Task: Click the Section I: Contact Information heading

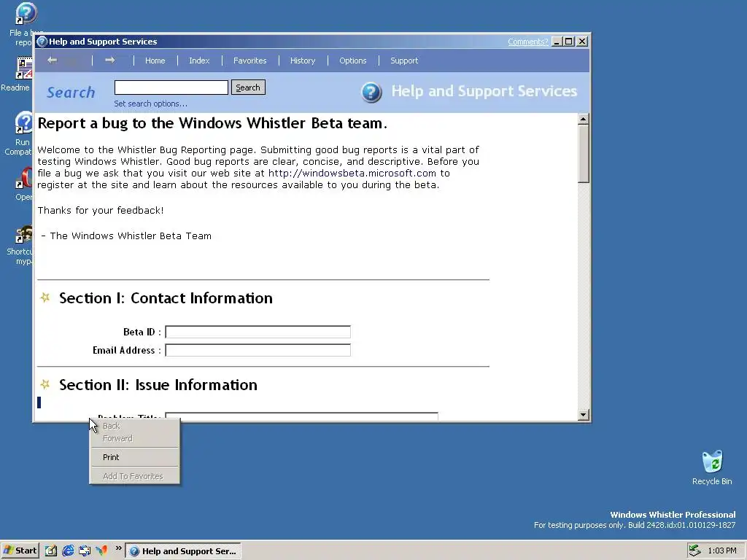Action: point(166,298)
